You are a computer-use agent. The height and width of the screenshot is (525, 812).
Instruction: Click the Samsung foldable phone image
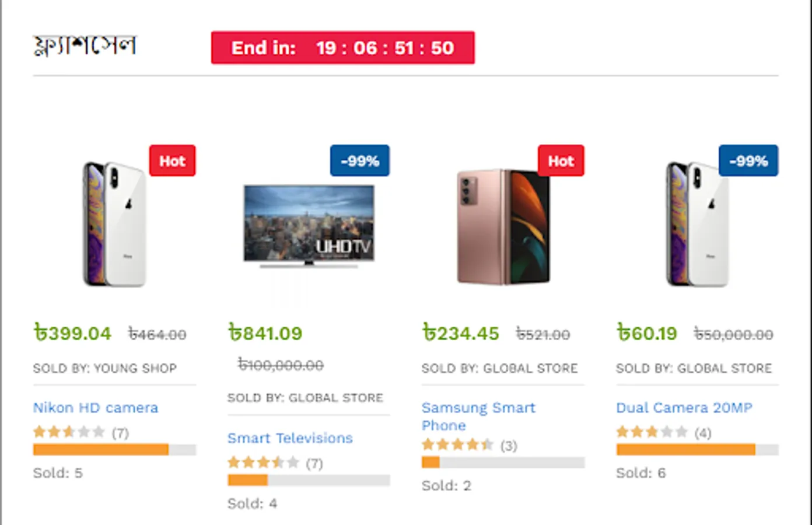coord(503,226)
